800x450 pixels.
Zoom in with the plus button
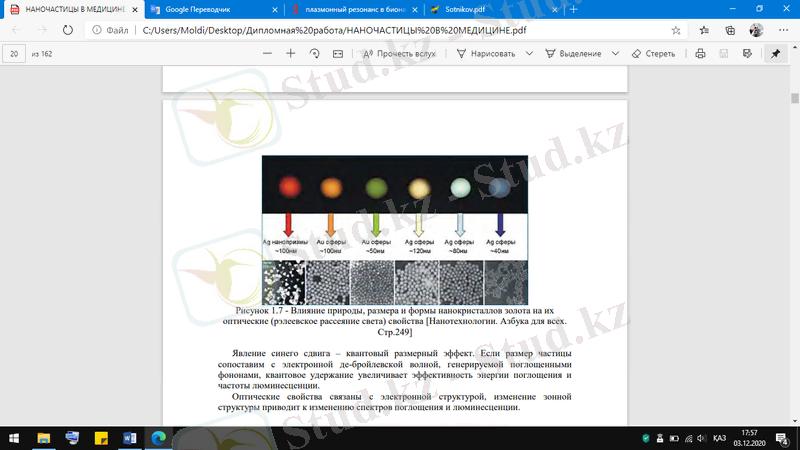point(290,54)
